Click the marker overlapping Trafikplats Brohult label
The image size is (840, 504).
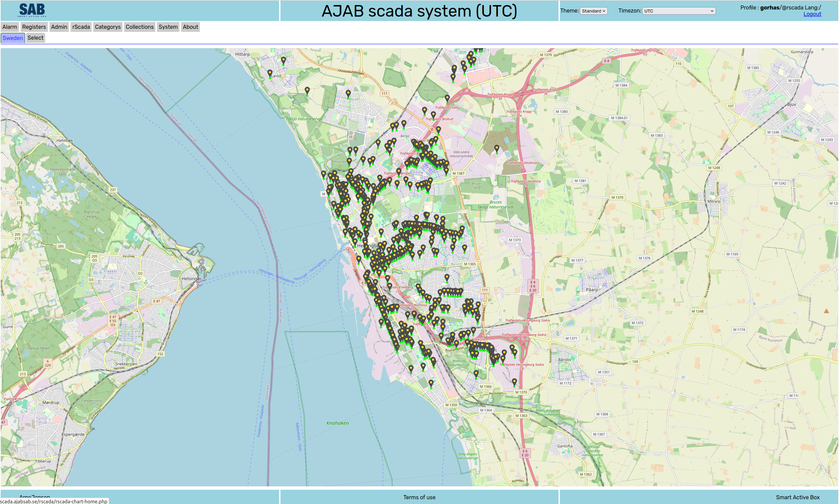pos(433,116)
